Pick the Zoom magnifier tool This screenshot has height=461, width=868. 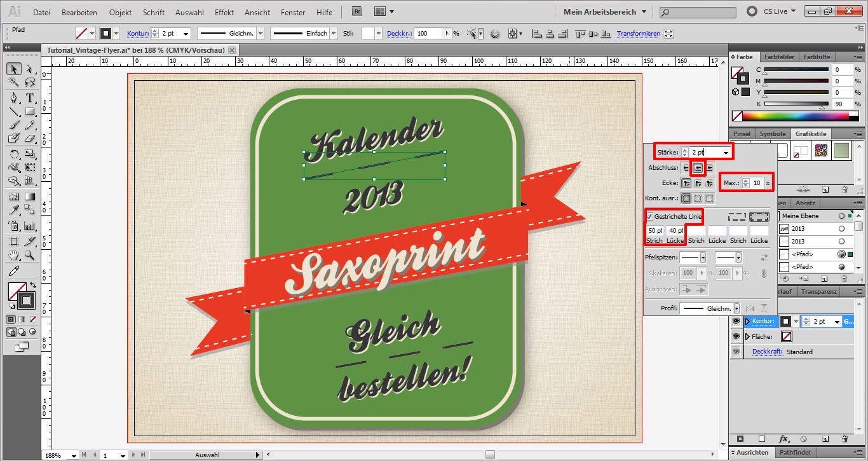[29, 256]
